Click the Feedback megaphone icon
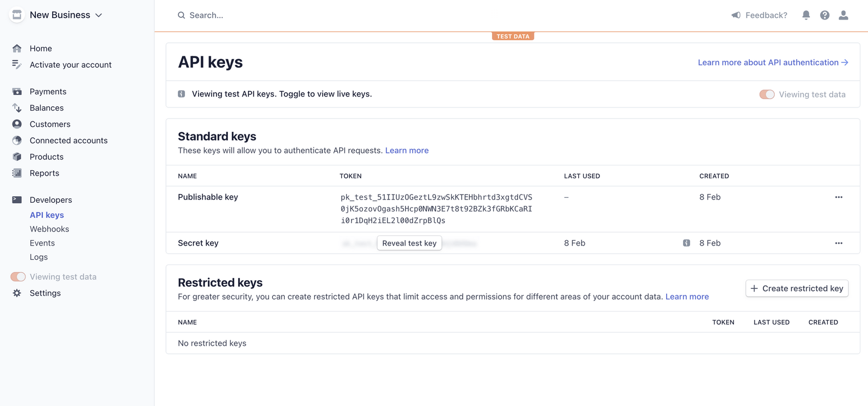This screenshot has width=868, height=406. 736,15
